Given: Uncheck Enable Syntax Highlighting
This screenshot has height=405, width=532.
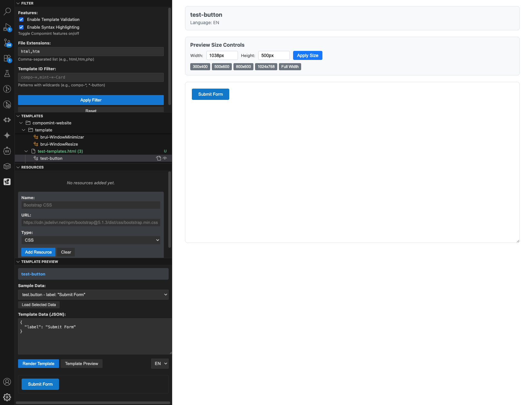Looking at the screenshot, I should click(x=21, y=27).
